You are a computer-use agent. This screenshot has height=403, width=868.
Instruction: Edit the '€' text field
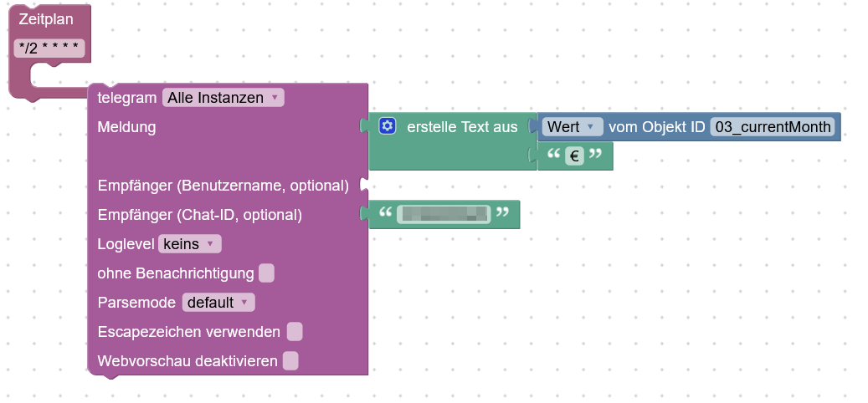(x=574, y=156)
